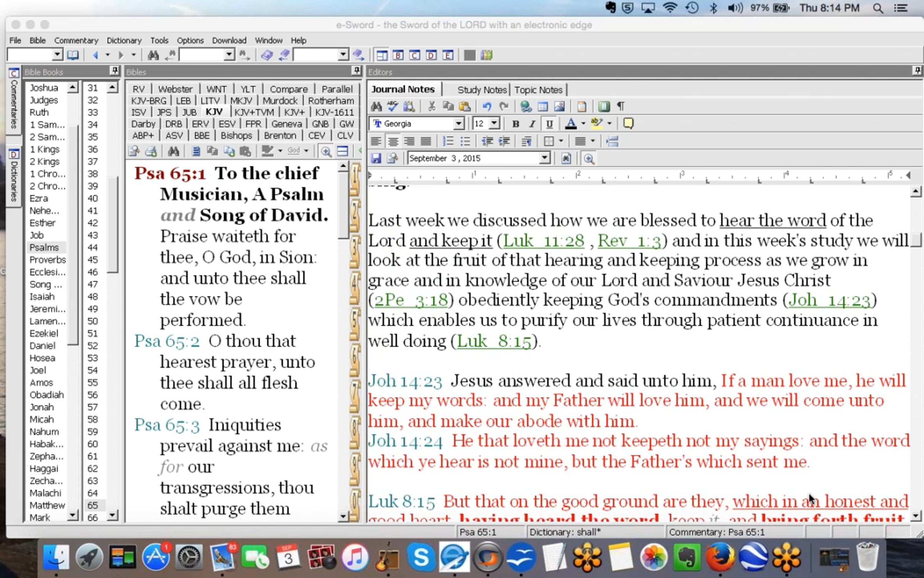Open the Georgia font dropdown

(458, 124)
